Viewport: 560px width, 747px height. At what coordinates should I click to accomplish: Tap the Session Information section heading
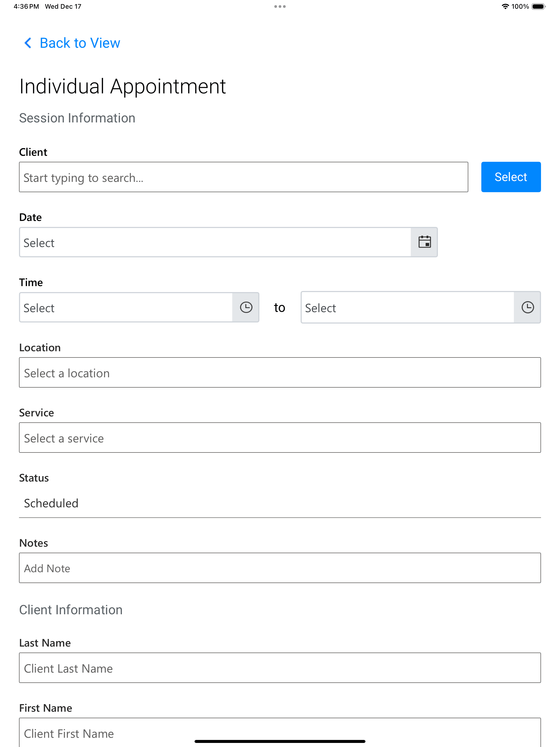[x=77, y=118]
